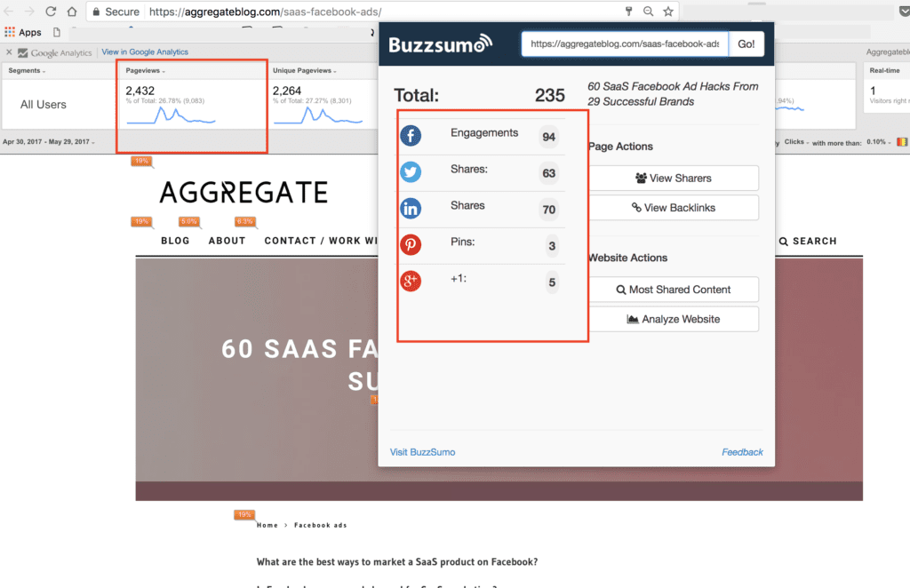Click Go! button in BuzzSumo
This screenshot has width=910, height=588.
(746, 44)
